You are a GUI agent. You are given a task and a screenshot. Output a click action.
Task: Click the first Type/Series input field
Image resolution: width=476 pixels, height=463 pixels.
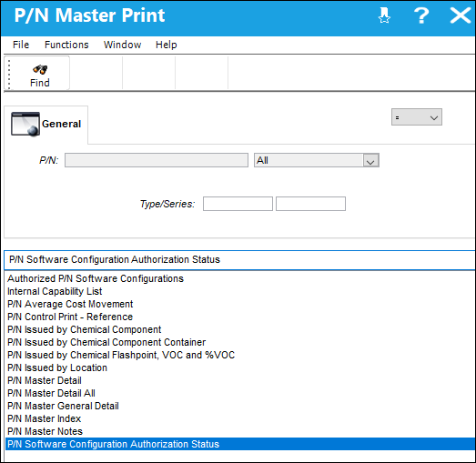(238, 204)
